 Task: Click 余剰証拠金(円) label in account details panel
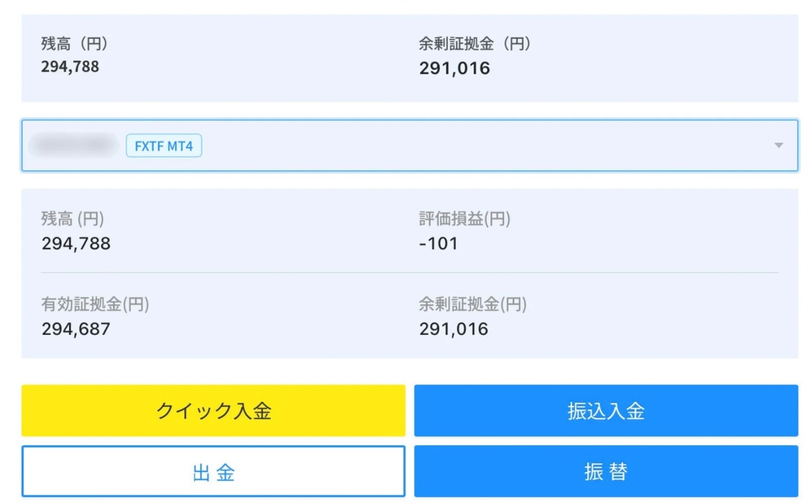[x=473, y=304]
